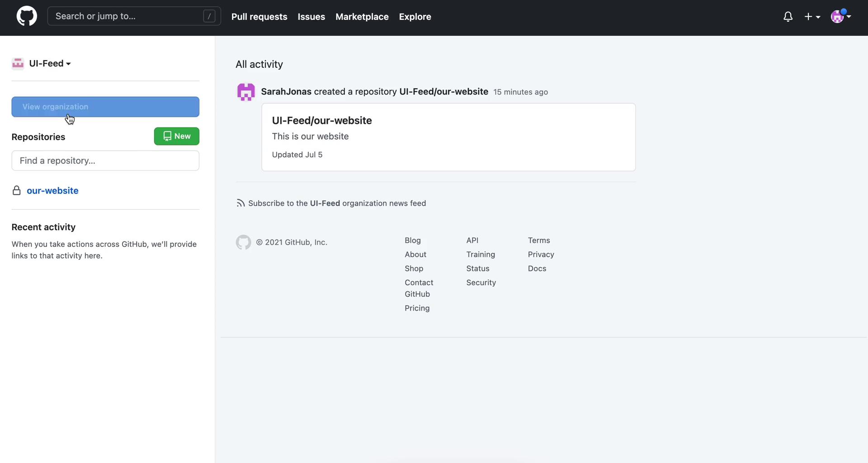Open the our-website repository sidebar link
The image size is (868, 463).
pyautogui.click(x=52, y=191)
